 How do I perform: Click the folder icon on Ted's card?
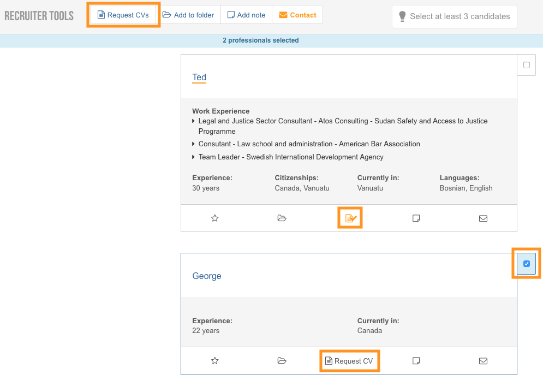[x=282, y=218]
